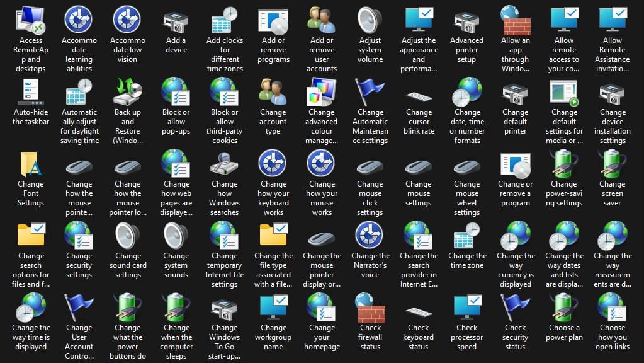Viewport: 644px width, 363px height.
Task: Open Change how Windows searches icon
Action: pyautogui.click(x=224, y=164)
